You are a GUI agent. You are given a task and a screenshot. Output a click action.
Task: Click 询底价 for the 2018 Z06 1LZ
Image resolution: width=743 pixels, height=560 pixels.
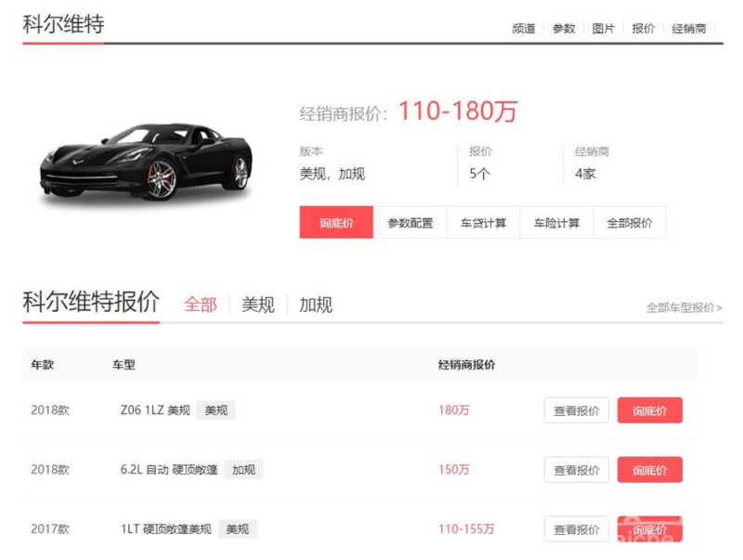tap(649, 410)
